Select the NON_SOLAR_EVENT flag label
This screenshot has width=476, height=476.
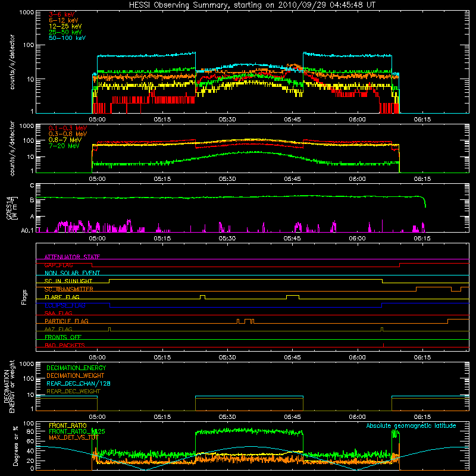72,273
